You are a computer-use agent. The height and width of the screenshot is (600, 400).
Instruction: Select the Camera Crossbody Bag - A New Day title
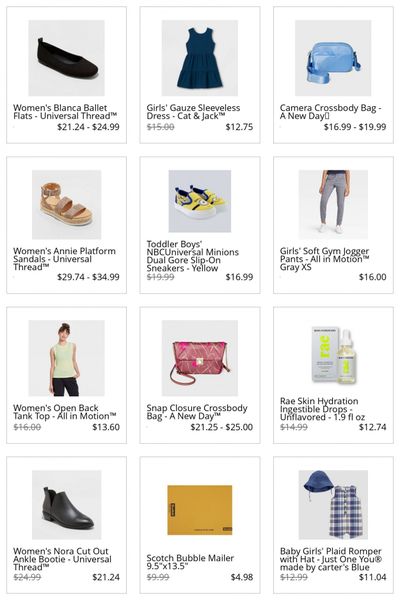tap(331, 112)
